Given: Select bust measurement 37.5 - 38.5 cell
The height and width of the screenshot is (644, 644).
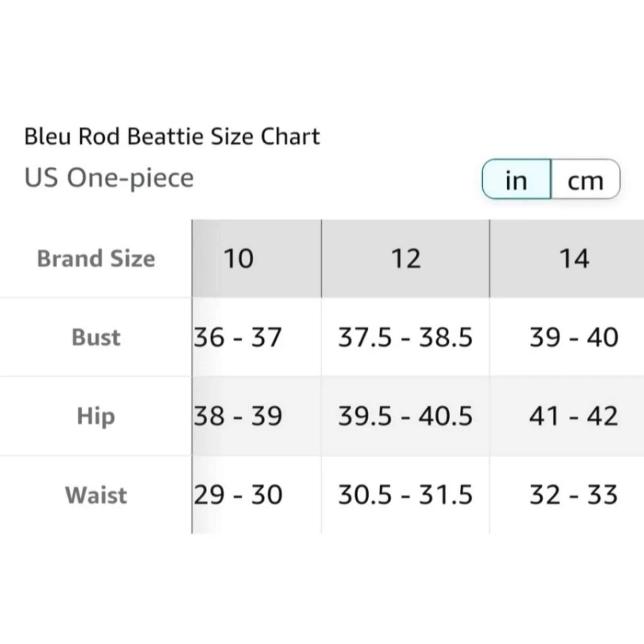Looking at the screenshot, I should tap(405, 337).
